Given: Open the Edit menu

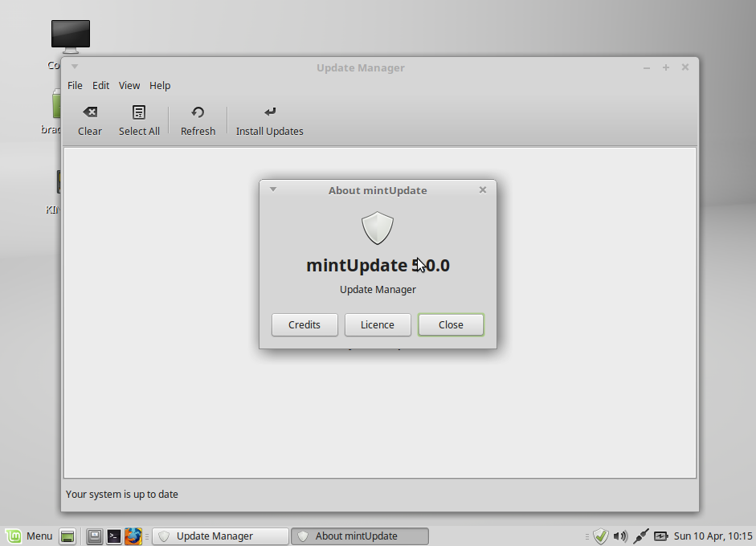Looking at the screenshot, I should [x=100, y=85].
